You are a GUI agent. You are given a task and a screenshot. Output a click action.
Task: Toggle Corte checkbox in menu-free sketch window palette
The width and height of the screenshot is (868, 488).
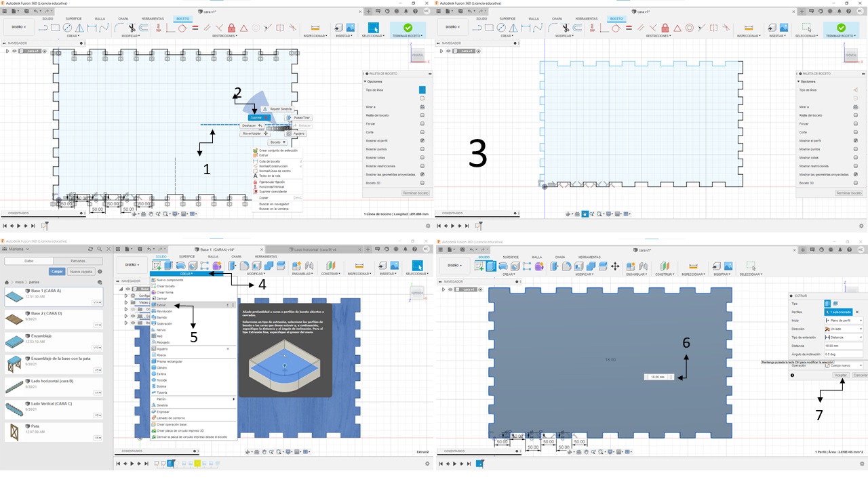[856, 132]
